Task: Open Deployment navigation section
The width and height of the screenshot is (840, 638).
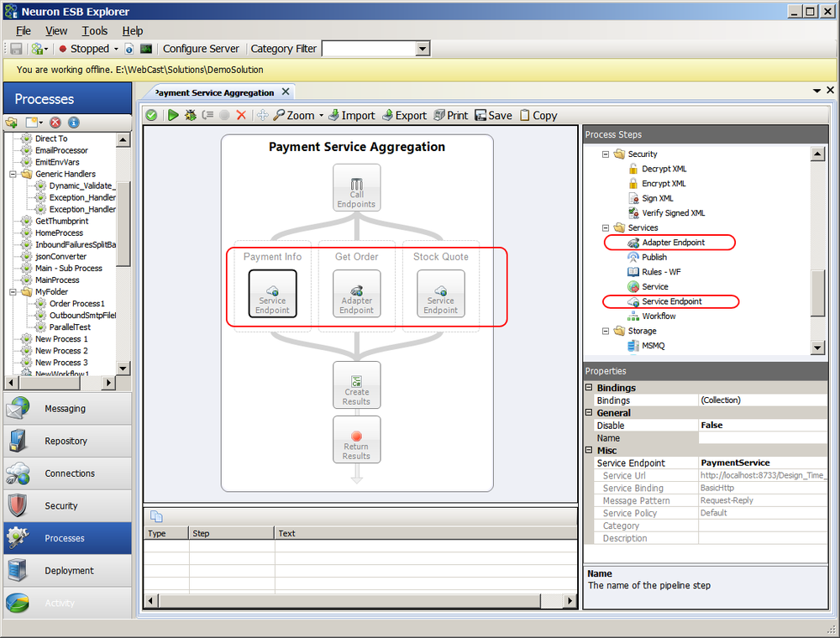Action: tap(67, 571)
